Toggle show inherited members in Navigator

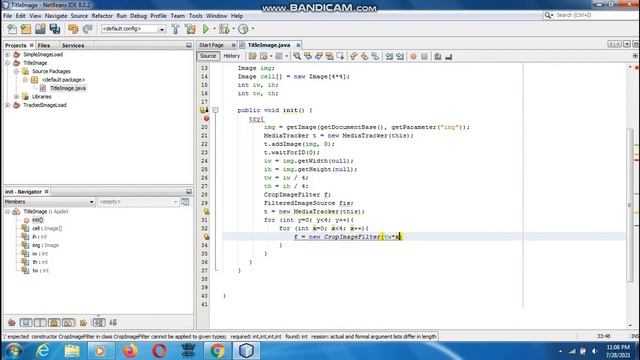coord(12,323)
